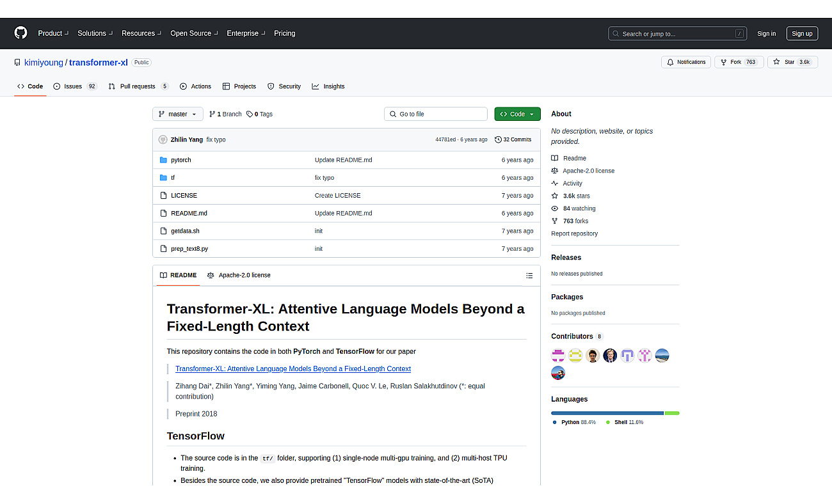Open the Issues tab
The image size is (832, 504).
(x=75, y=86)
